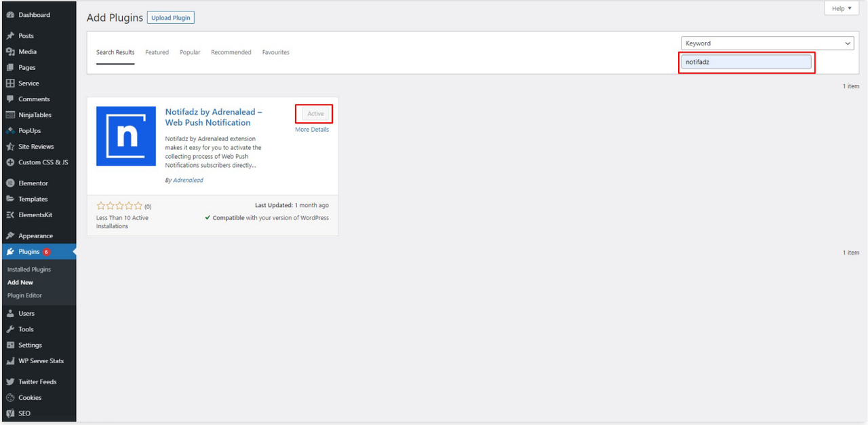Click the Upload Plugin button
This screenshot has height=425, width=868.
[x=171, y=18]
